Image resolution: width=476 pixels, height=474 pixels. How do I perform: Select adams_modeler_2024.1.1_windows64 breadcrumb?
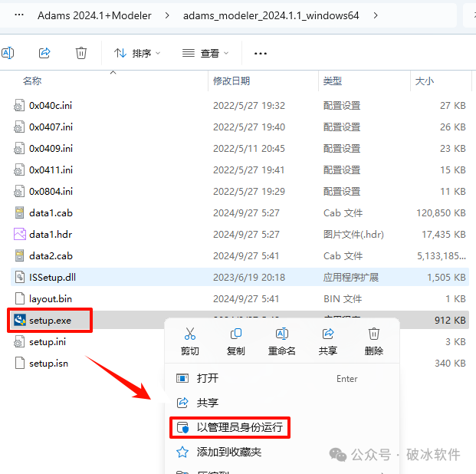point(271,15)
